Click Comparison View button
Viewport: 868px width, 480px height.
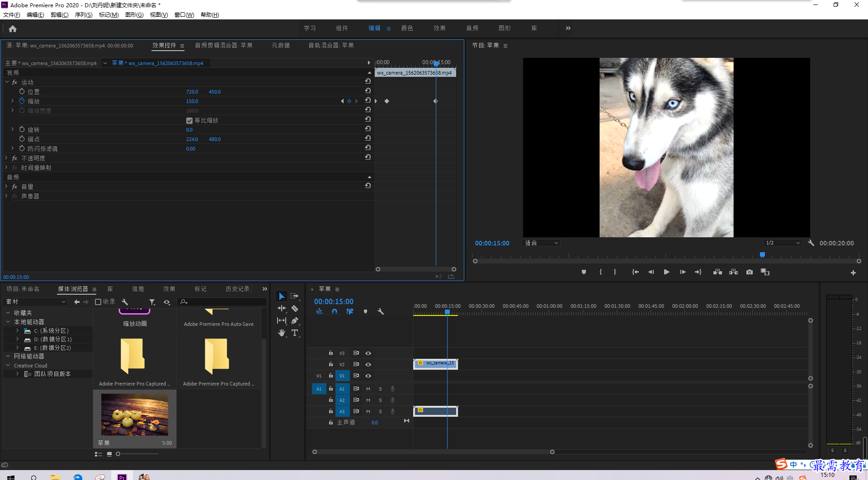(x=765, y=272)
